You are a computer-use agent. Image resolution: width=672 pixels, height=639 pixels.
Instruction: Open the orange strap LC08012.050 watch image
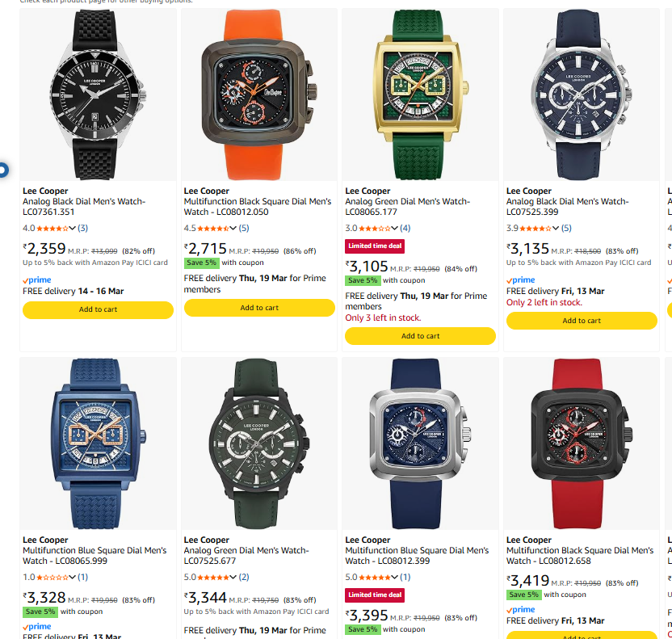258,95
